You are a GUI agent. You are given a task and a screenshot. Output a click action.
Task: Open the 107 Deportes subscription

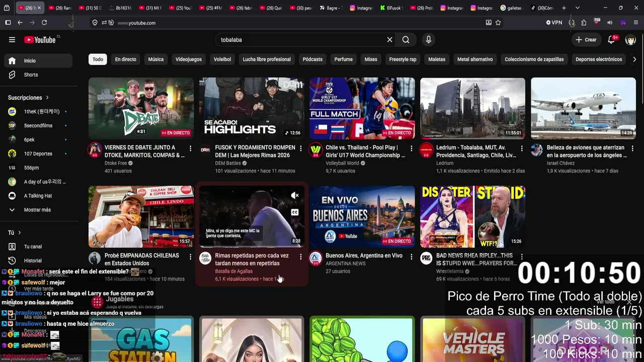click(38, 153)
